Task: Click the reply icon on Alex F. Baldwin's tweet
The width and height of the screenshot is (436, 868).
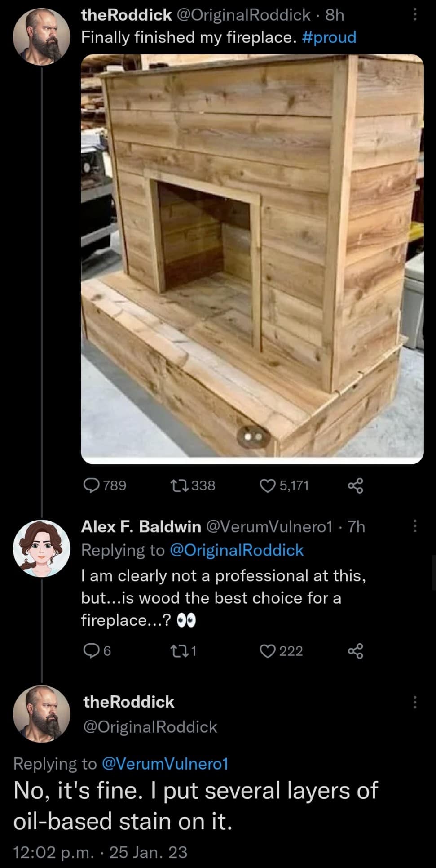Action: [x=91, y=651]
